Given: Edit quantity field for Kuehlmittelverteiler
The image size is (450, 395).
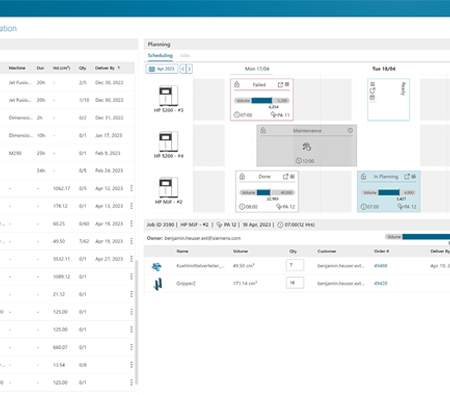Looking at the screenshot, I should [295, 265].
